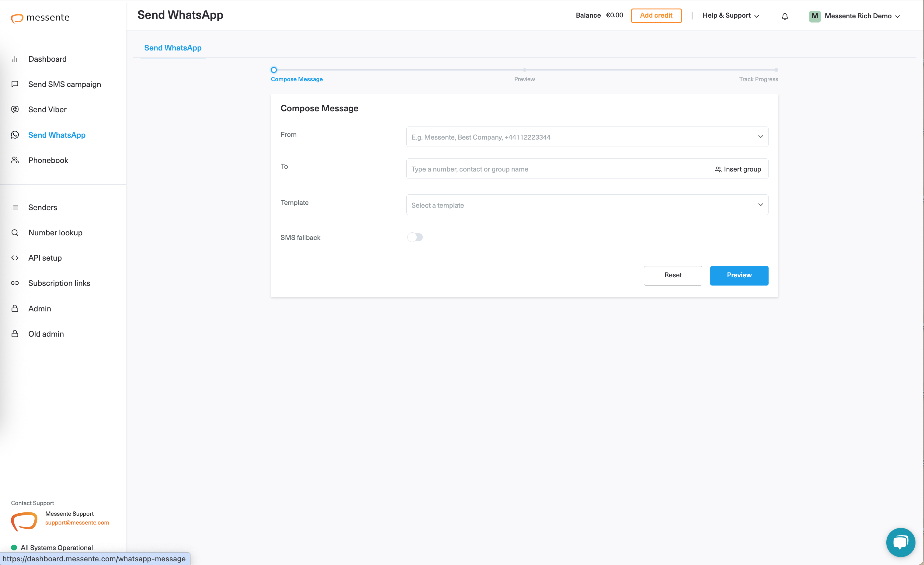Image resolution: width=924 pixels, height=565 pixels.
Task: Expand the Help & Support menu
Action: coord(730,16)
